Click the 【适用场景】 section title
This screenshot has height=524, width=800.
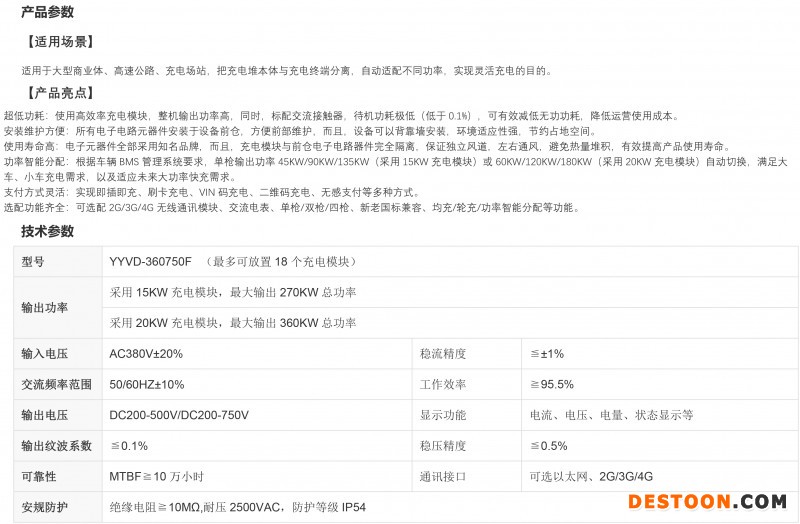pos(60,42)
